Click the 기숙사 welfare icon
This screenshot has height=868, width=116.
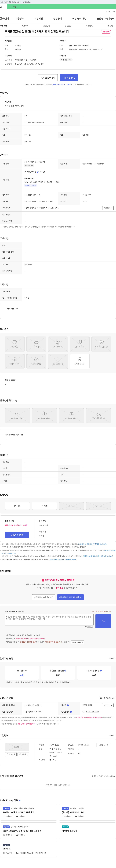tap(36, 344)
